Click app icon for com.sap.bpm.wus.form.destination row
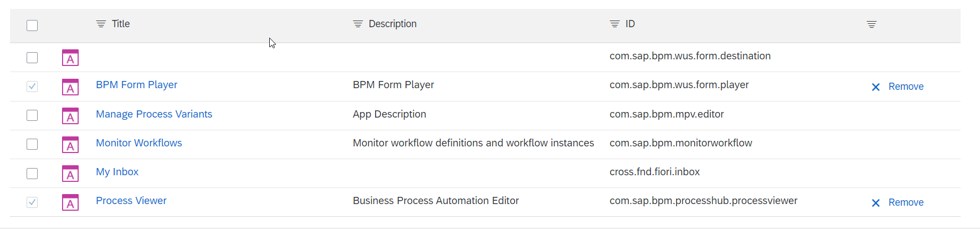Image resolution: width=980 pixels, height=244 pixels. point(70,58)
